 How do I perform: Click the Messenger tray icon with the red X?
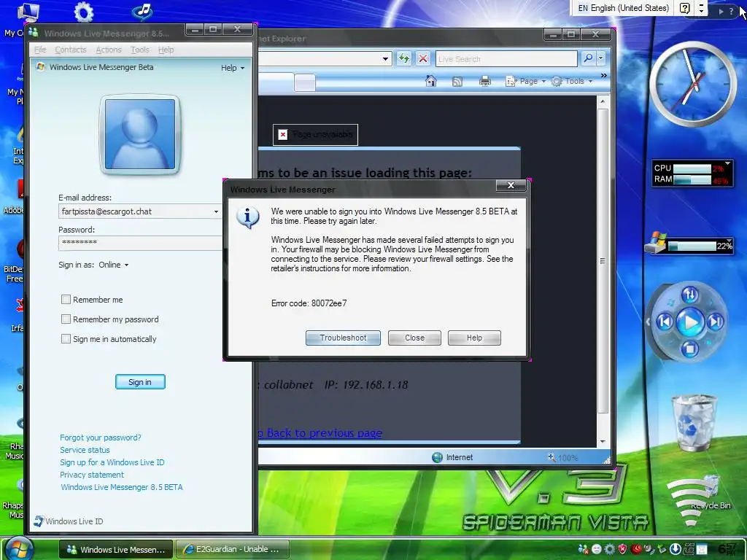coord(583,550)
